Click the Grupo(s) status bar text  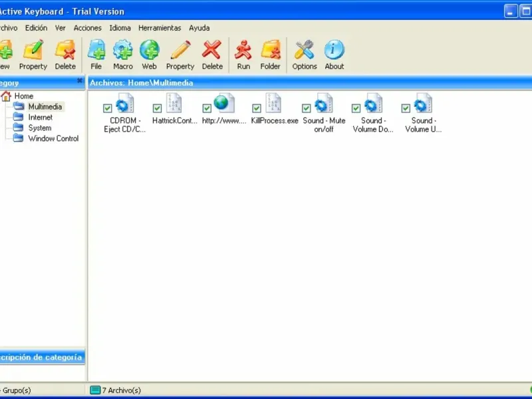pyautogui.click(x=16, y=390)
